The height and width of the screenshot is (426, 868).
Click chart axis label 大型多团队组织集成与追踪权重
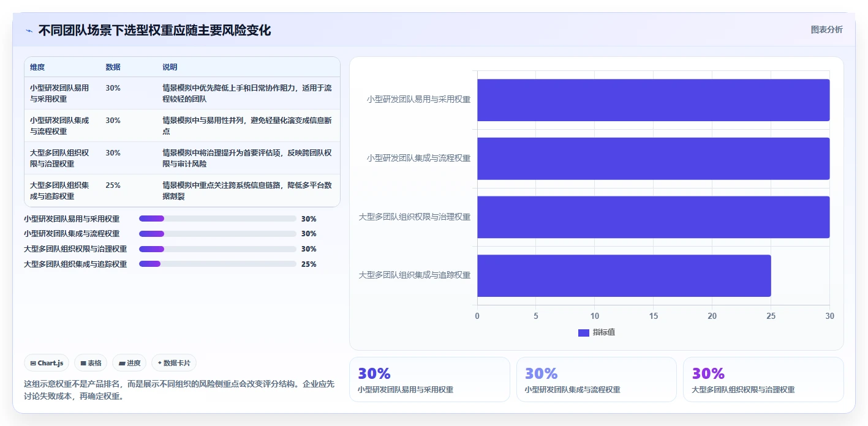(415, 275)
